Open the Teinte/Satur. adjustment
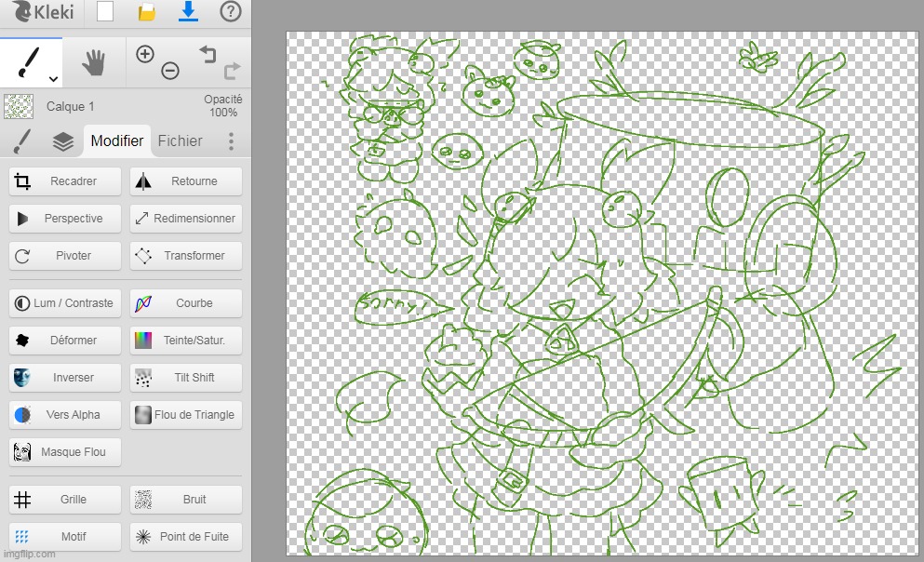The width and height of the screenshot is (924, 562). click(186, 341)
